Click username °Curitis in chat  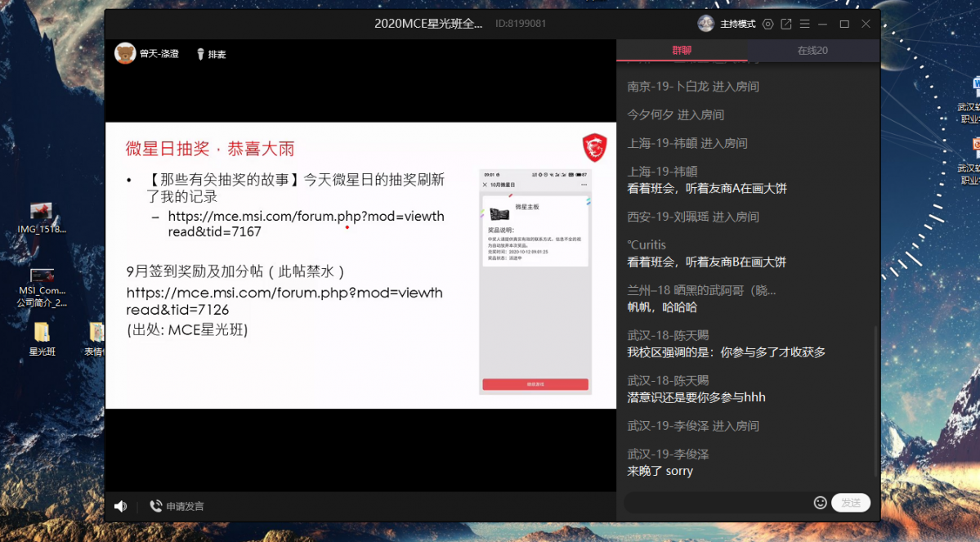click(x=647, y=245)
